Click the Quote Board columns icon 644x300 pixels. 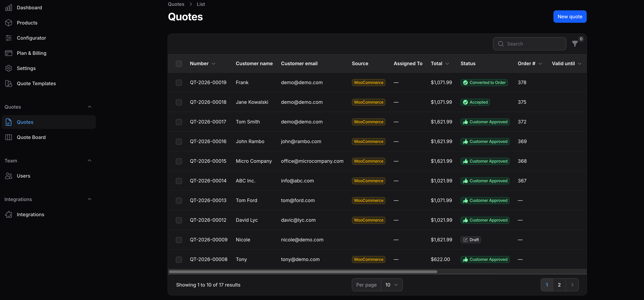click(8, 137)
